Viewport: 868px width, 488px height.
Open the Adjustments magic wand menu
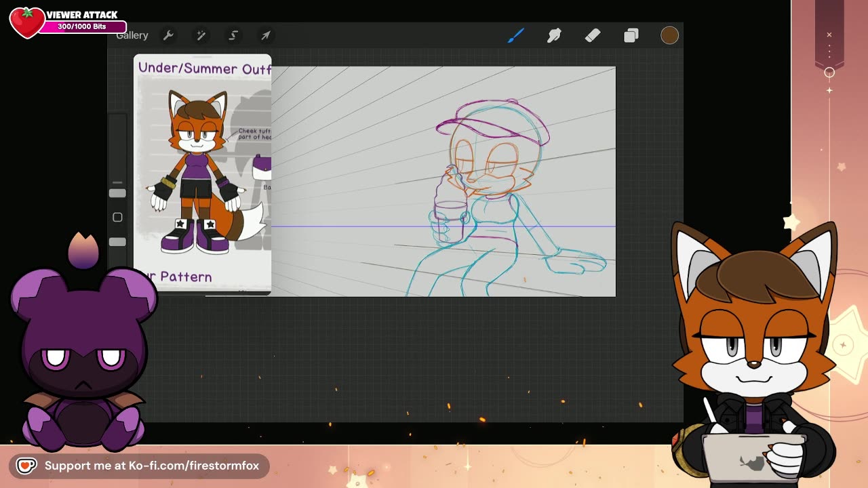(201, 35)
